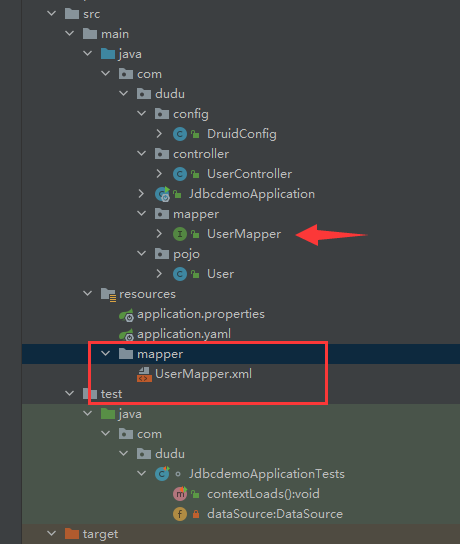Click the public access icon beside DruidConfig
Screen dimensions: 460x544
(x=195, y=134)
